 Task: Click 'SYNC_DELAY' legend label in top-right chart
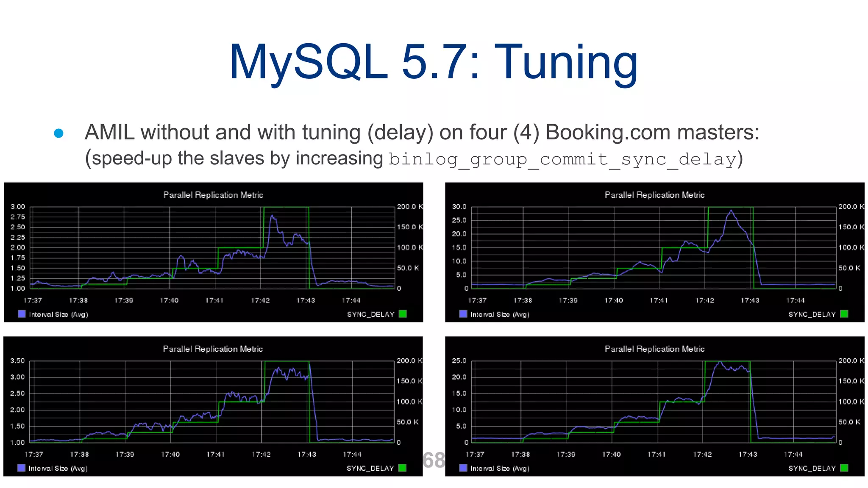click(x=812, y=314)
